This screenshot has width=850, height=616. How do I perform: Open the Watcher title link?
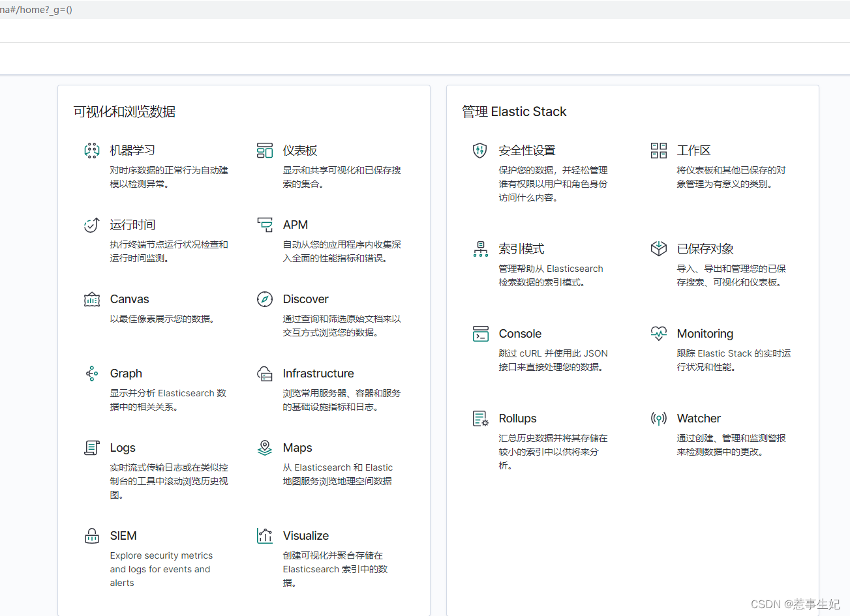click(x=699, y=418)
